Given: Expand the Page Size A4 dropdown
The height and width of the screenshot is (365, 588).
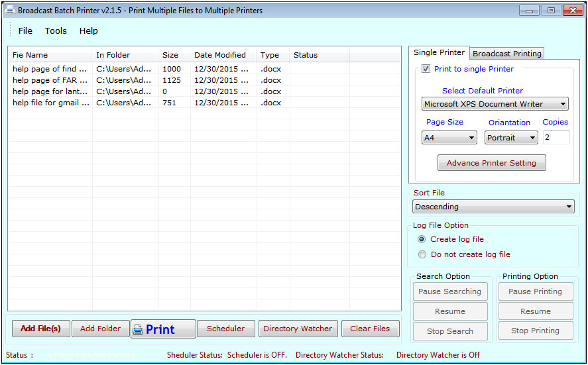Looking at the screenshot, I should 449,138.
